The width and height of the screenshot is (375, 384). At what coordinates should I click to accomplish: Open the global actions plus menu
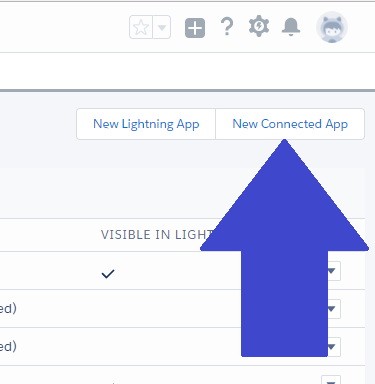point(195,28)
